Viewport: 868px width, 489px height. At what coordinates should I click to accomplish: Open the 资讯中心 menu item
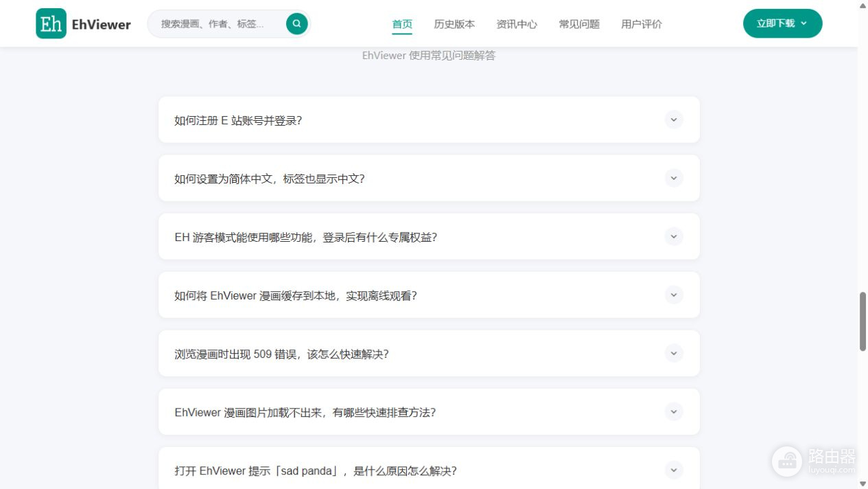517,24
